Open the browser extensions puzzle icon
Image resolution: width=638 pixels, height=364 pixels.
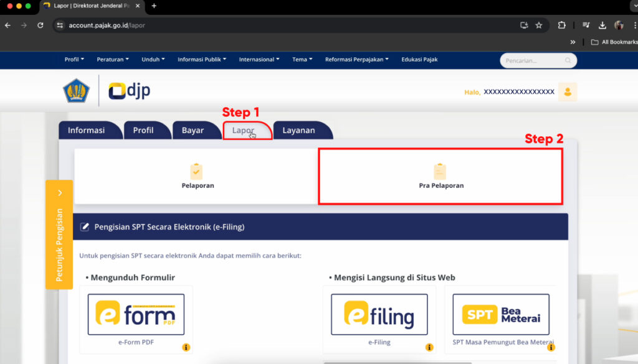561,26
